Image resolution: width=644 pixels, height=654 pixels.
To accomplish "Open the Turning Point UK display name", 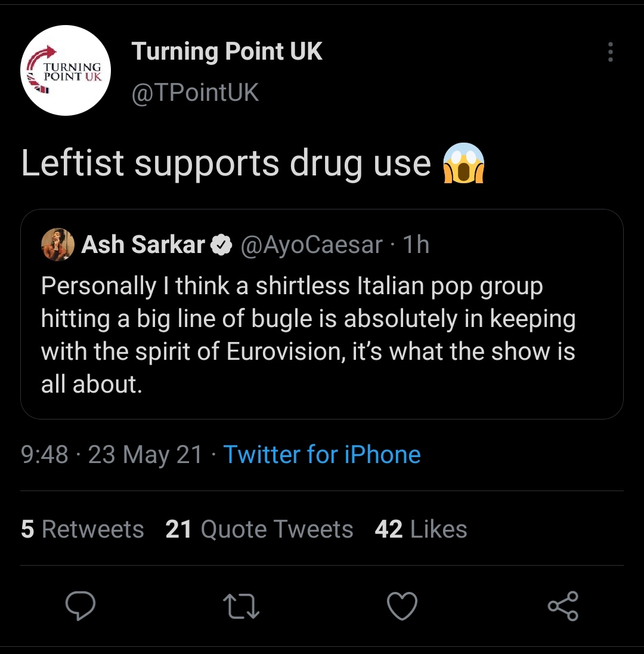I will 227,51.
